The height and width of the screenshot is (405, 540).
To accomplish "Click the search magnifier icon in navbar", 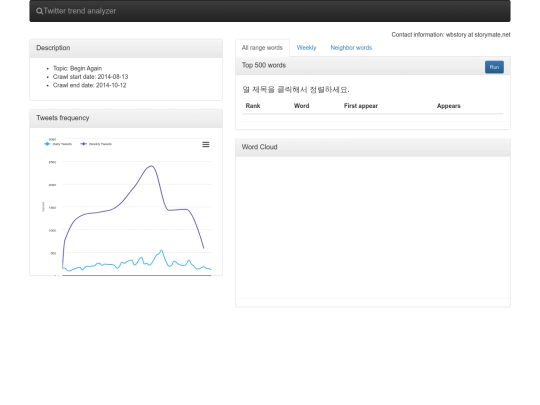I will pyautogui.click(x=39, y=11).
